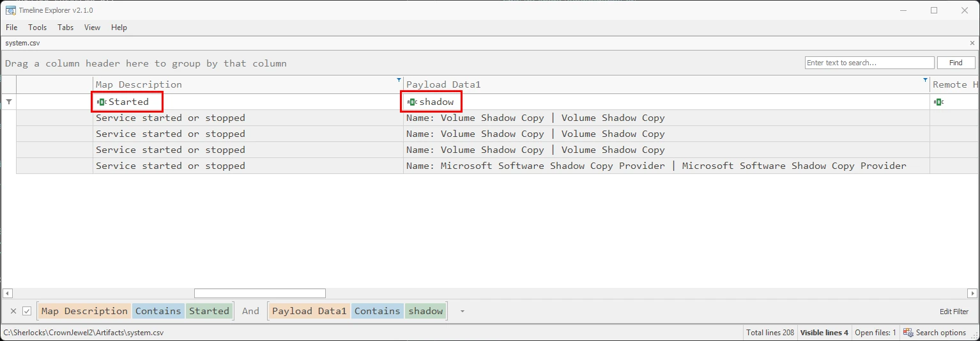Viewport: 980px width, 341px height.
Task: Close the system.csv tab with its X
Action: pyautogui.click(x=972, y=43)
